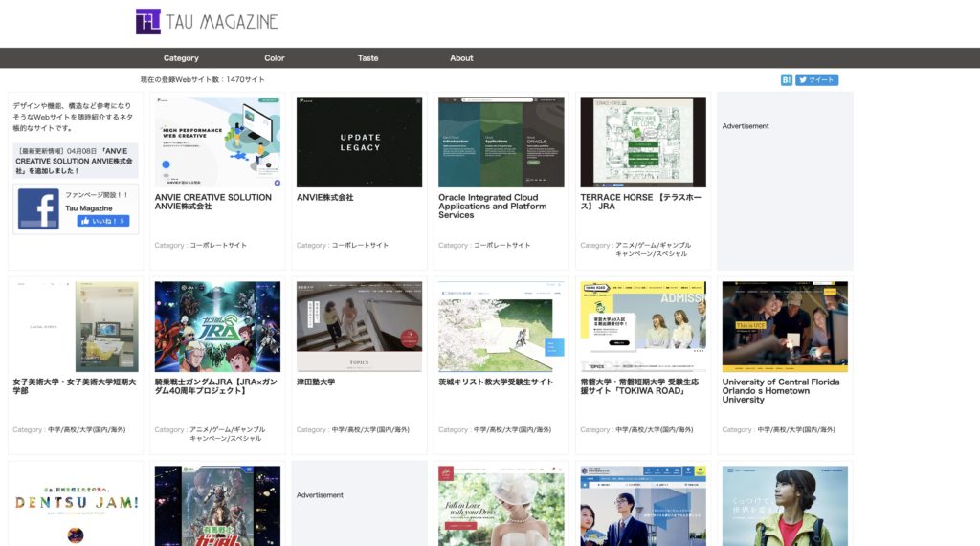Click TERRACE HORSE【テラスホース】JRA title
This screenshot has width=980, height=546.
click(x=640, y=202)
